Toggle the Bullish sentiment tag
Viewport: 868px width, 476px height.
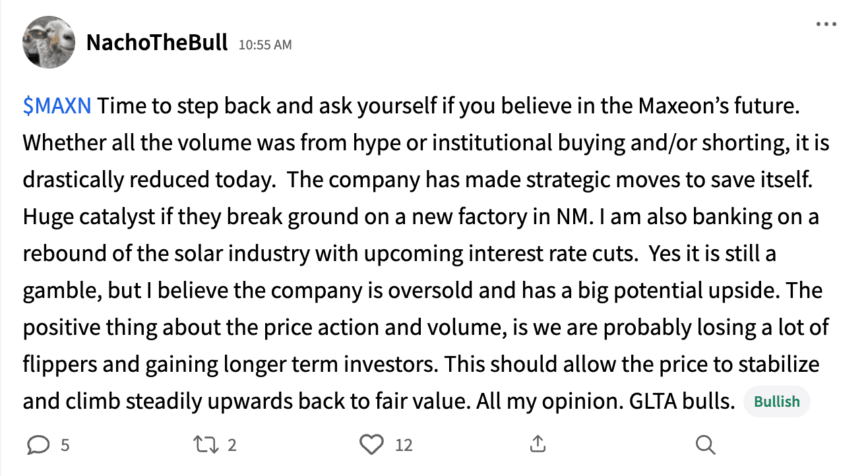(x=776, y=402)
